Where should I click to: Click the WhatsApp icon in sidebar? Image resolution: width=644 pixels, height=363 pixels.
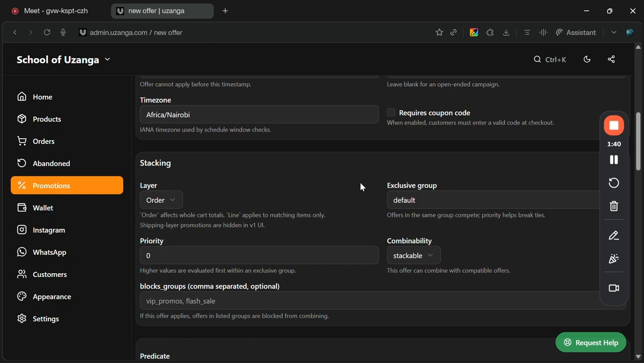[22, 252]
